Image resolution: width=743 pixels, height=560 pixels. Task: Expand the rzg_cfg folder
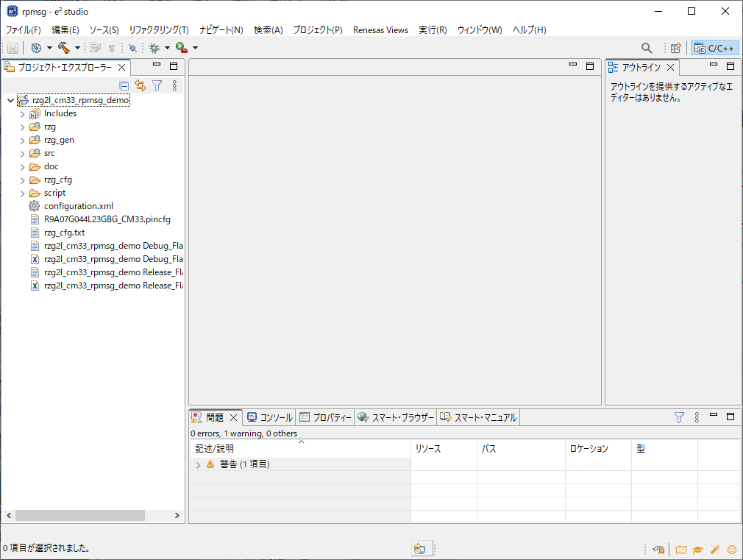pos(22,180)
